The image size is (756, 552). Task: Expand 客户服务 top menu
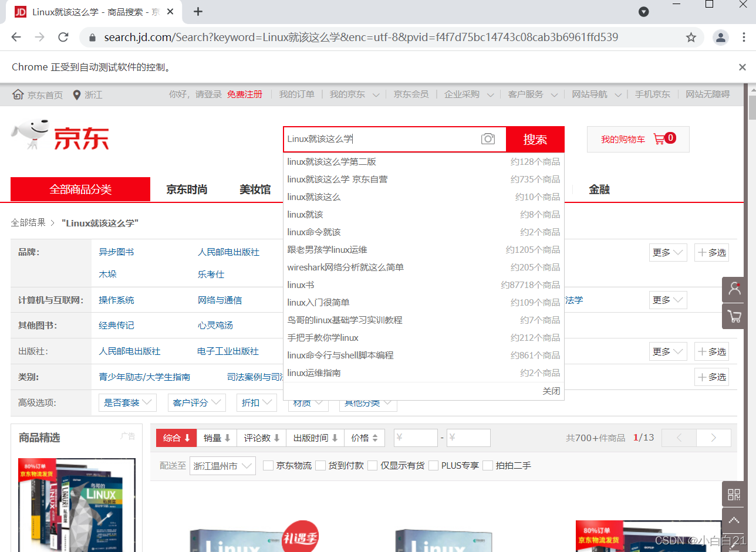[x=534, y=94]
